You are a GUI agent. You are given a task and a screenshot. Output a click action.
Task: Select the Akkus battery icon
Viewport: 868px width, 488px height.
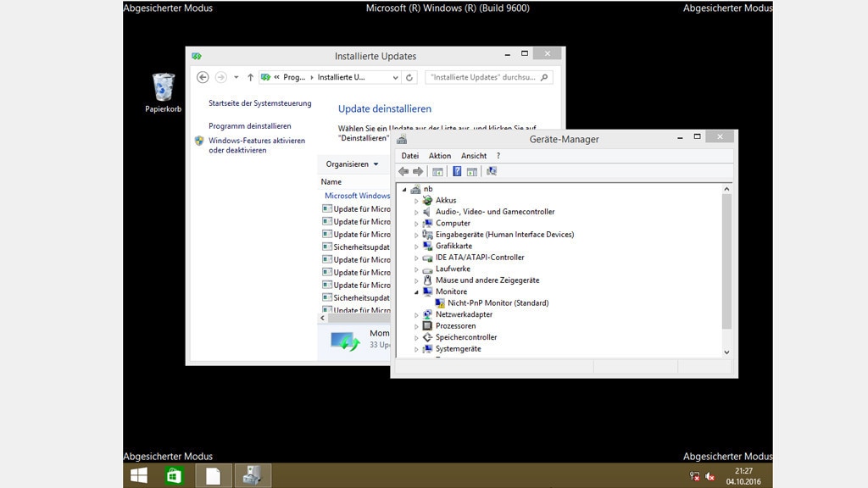(x=427, y=200)
